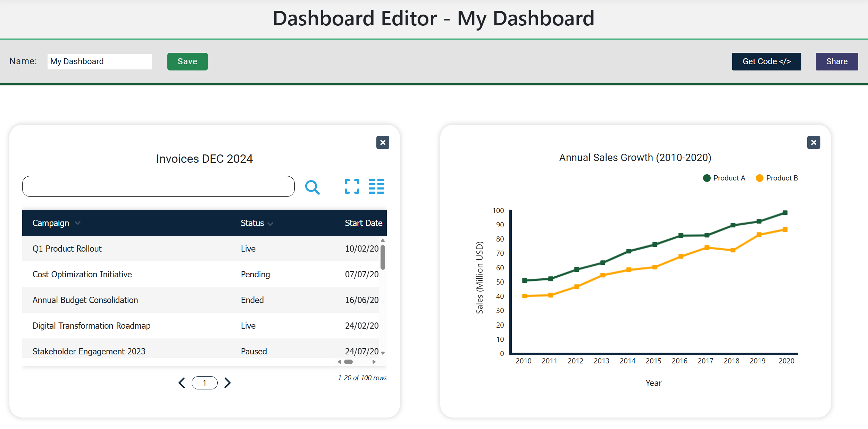Select the Q1 Product Rollout row

pos(139,249)
